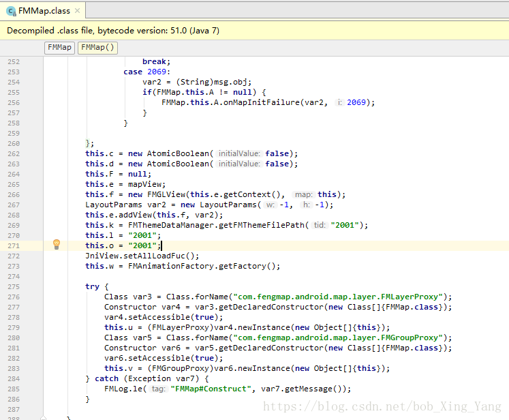Click 'var4.setAccessible(true);' line
The width and height of the screenshot is (509, 420).
164,317
